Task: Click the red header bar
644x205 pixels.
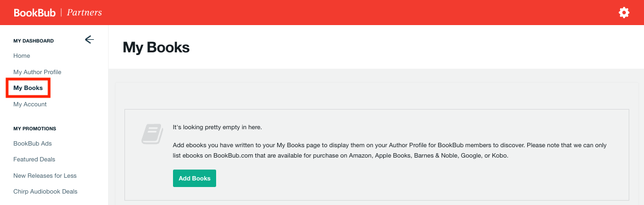Action: coord(322,13)
